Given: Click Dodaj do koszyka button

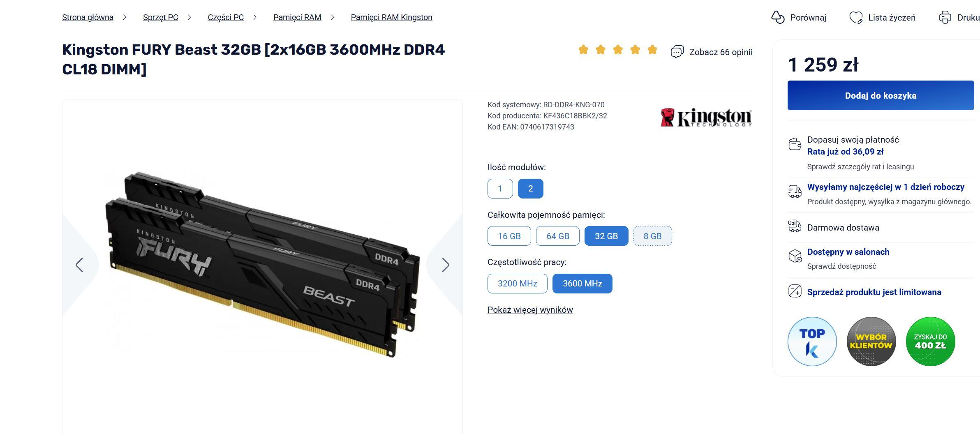Looking at the screenshot, I should 881,95.
